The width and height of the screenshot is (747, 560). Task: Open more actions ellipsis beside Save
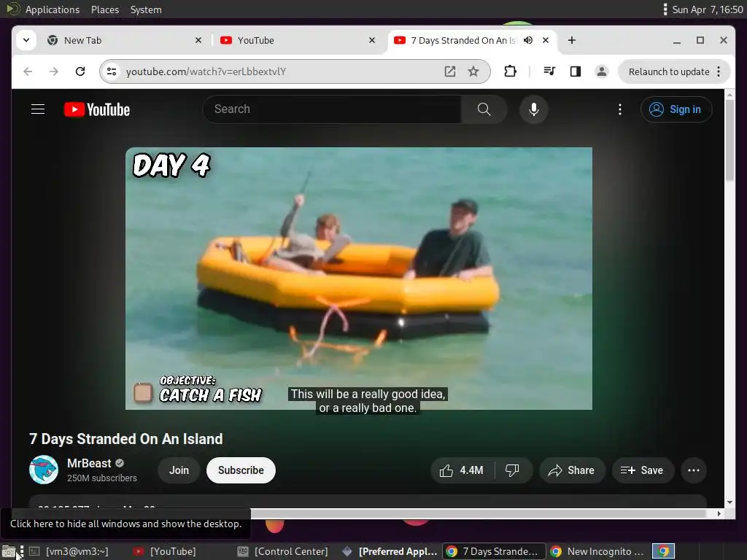[x=694, y=470]
